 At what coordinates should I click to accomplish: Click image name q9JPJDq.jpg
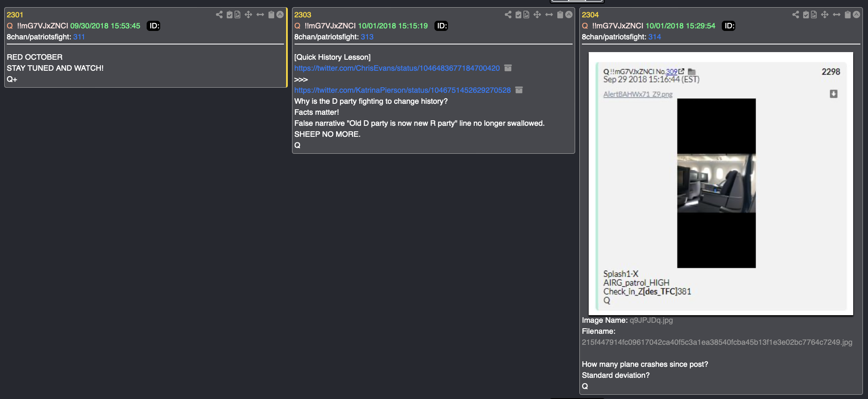651,320
